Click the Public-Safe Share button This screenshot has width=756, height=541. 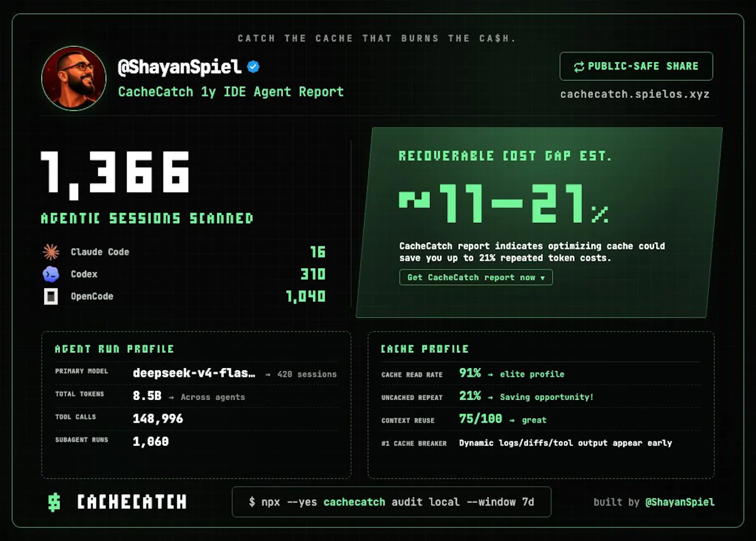pyautogui.click(x=636, y=66)
